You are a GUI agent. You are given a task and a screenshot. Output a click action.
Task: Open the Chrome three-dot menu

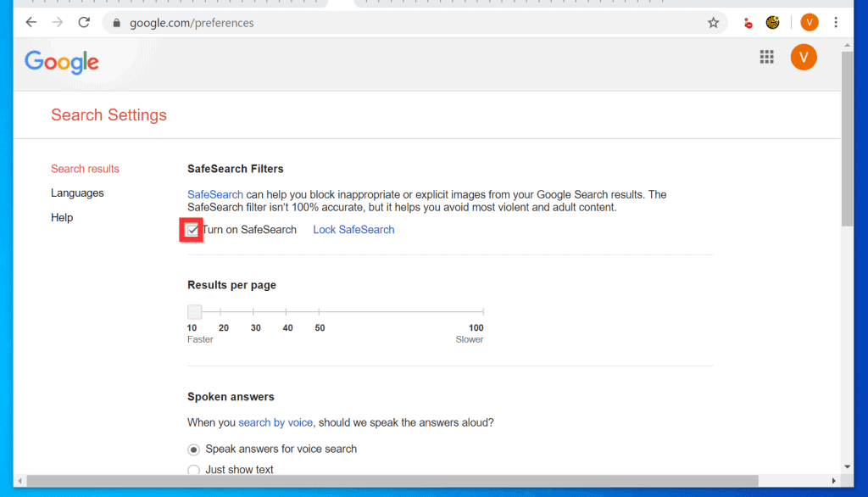pyautogui.click(x=836, y=23)
